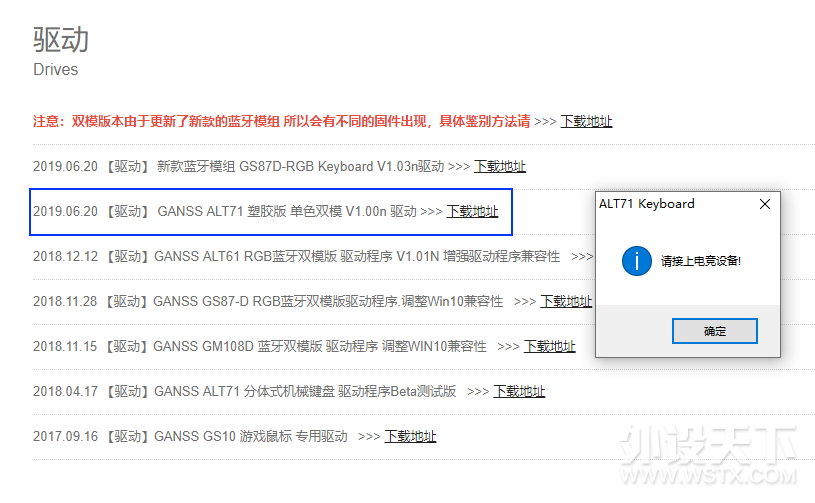815x503 pixels.
Task: Download GS87-D RGB Bluetooth driver link
Action: coord(566,301)
